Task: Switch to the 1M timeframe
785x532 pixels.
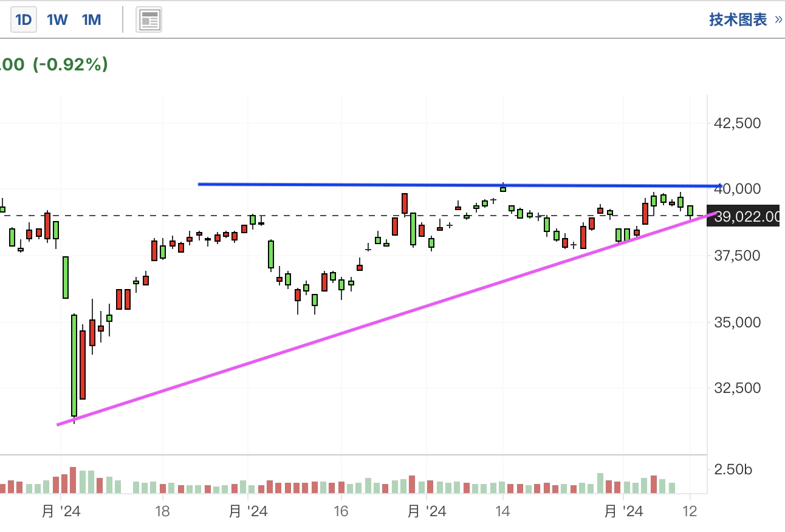Action: coord(91,20)
